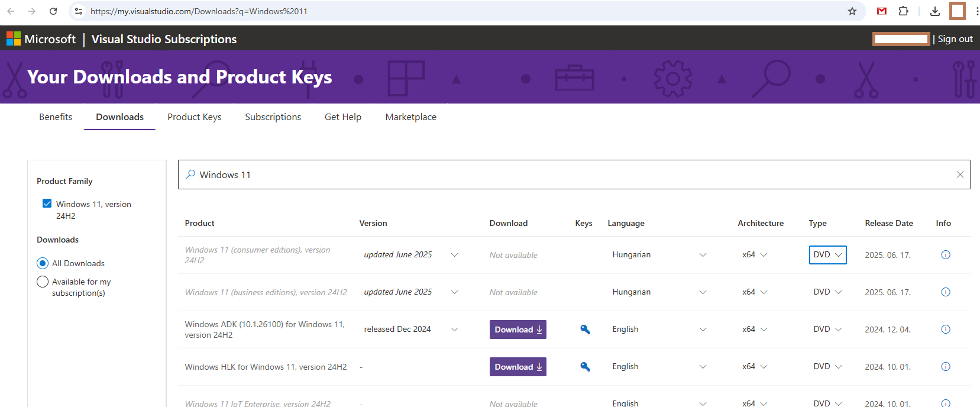Click the Product column header
Image resolution: width=980 pixels, height=407 pixels.
(x=200, y=223)
